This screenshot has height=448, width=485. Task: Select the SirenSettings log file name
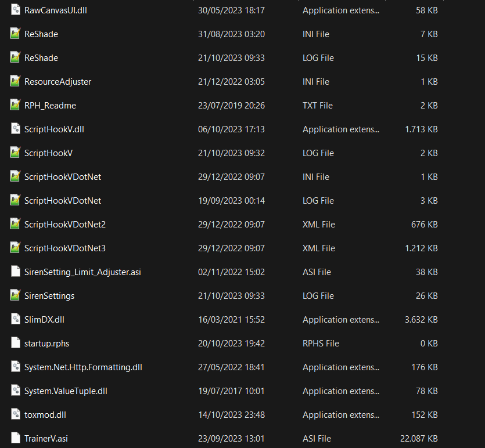pyautogui.click(x=49, y=296)
